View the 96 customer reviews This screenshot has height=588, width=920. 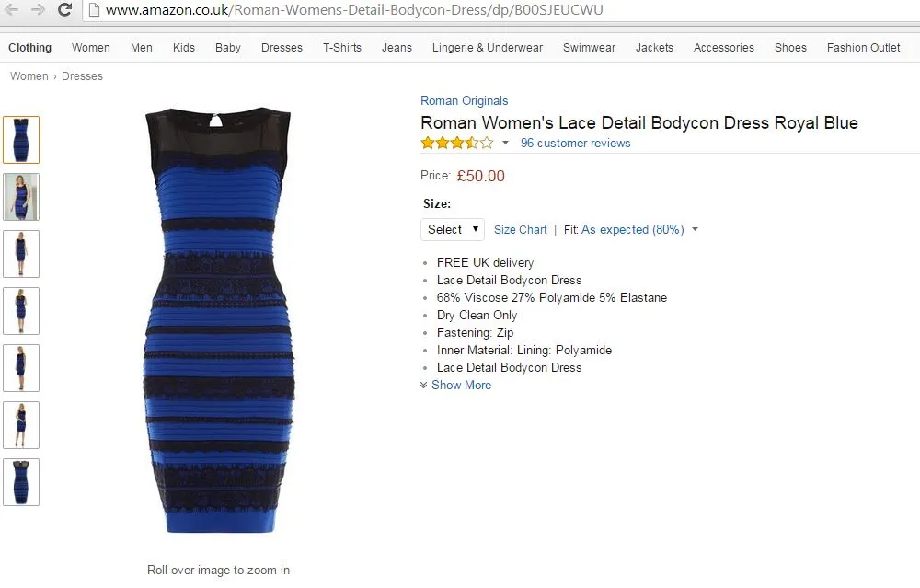[x=575, y=143]
